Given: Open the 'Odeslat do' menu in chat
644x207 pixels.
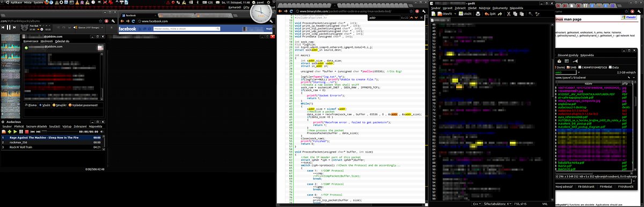Looking at the screenshot, I should click(x=62, y=41).
